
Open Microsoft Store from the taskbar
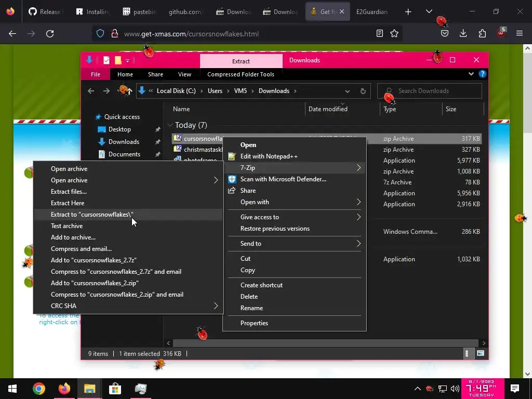(x=115, y=389)
